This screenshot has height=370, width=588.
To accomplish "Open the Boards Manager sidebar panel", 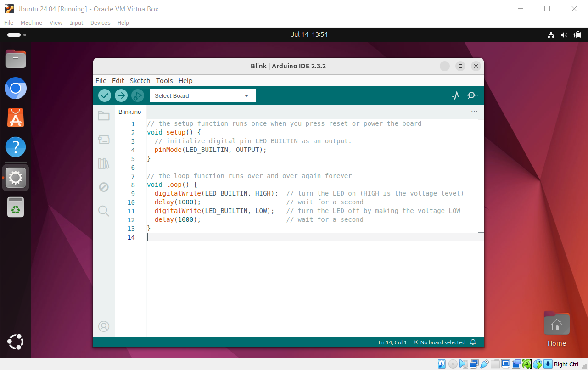I will (x=104, y=140).
